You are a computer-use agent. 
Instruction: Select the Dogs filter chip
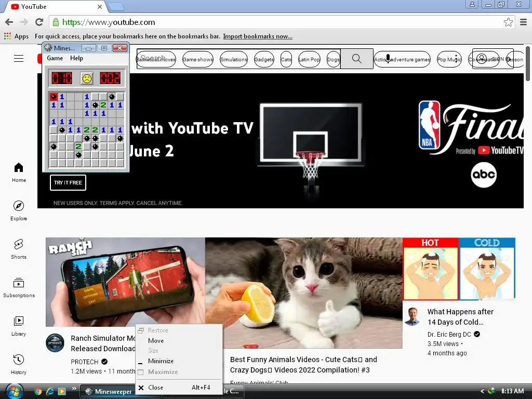point(333,59)
